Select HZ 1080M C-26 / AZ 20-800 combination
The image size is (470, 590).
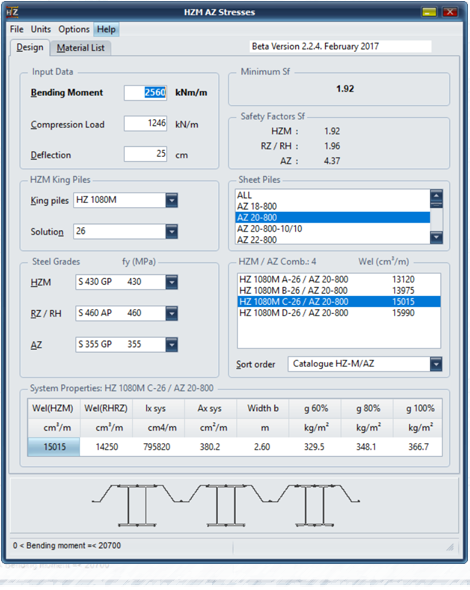pyautogui.click(x=339, y=302)
